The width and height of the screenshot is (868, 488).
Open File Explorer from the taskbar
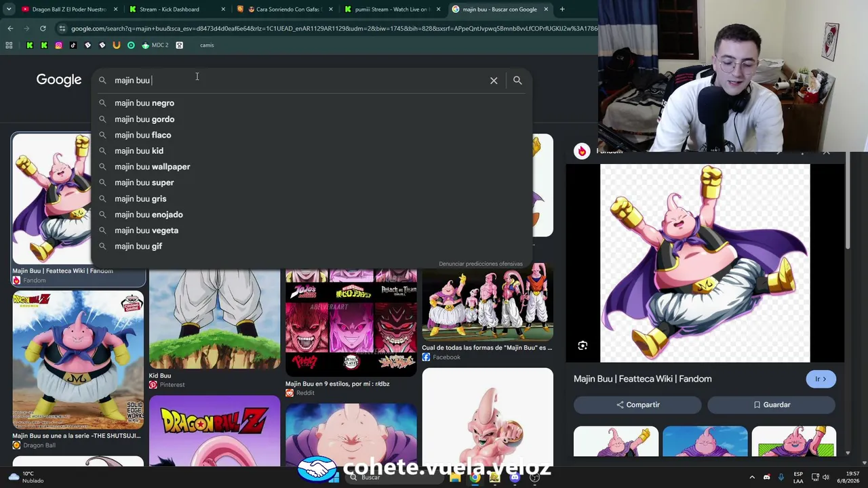click(x=455, y=477)
